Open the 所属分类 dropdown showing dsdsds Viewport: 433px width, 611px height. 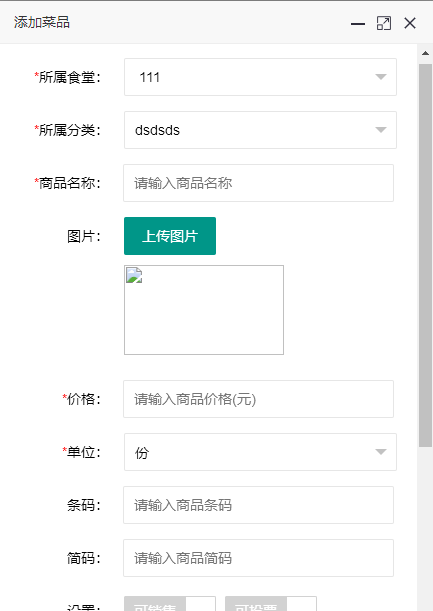click(260, 130)
